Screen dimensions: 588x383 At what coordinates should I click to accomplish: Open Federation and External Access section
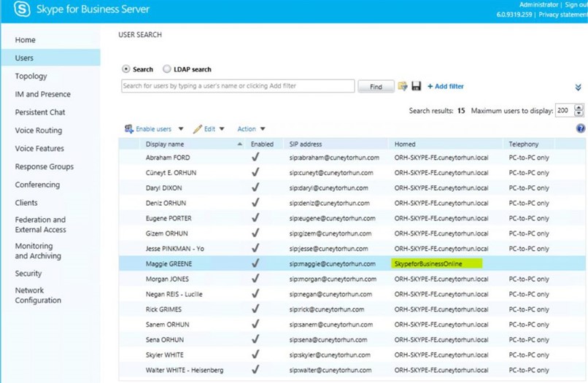click(x=41, y=224)
